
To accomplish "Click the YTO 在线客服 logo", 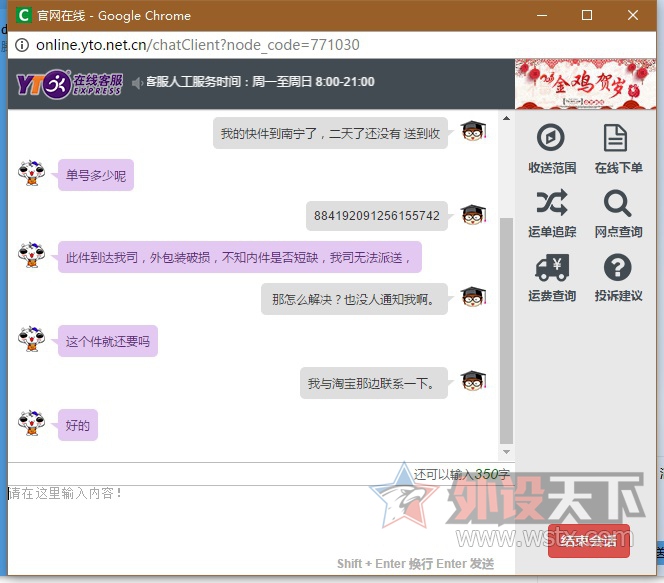I will tap(68, 83).
